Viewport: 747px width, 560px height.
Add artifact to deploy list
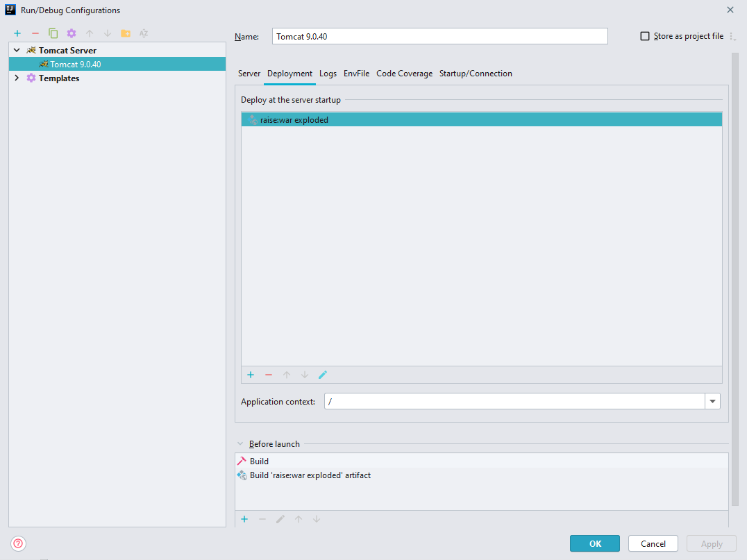coord(251,375)
